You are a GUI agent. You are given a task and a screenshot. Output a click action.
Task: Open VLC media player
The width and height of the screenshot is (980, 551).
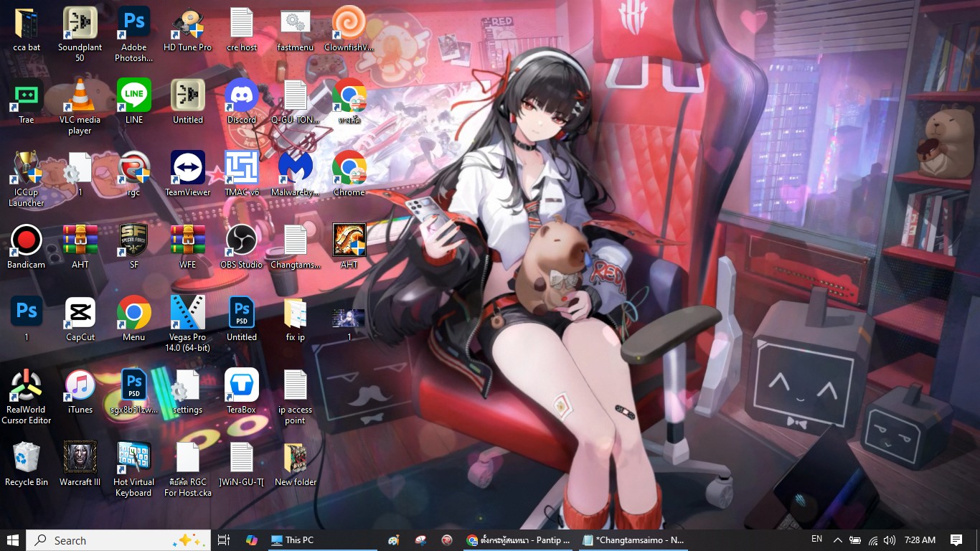(x=80, y=107)
